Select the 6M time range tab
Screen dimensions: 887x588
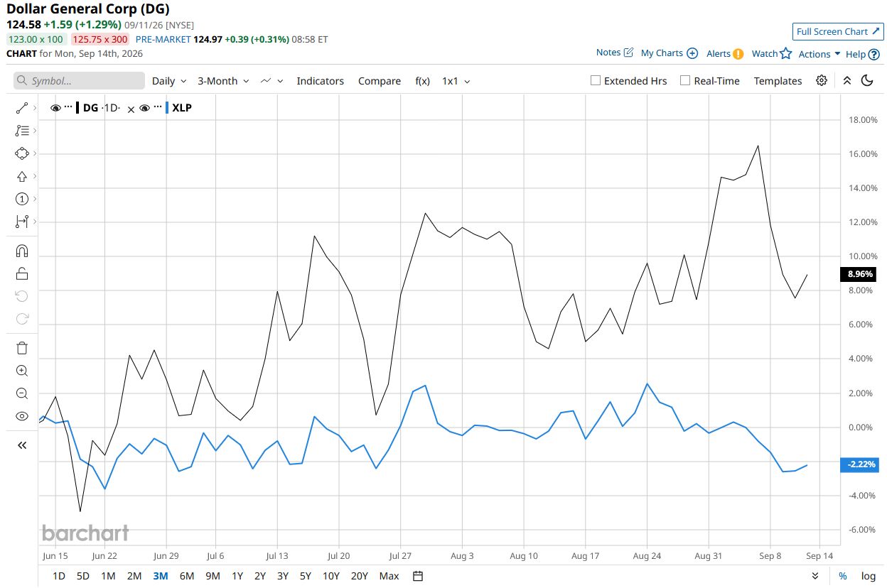pos(187,576)
